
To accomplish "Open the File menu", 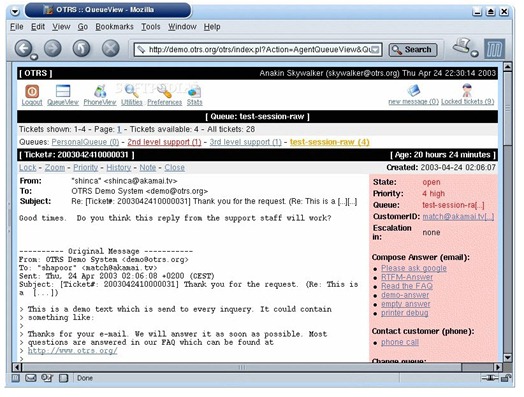I will [17, 27].
